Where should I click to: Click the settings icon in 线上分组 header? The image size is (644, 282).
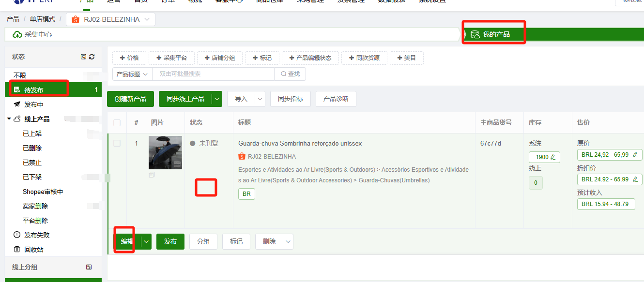(89, 267)
